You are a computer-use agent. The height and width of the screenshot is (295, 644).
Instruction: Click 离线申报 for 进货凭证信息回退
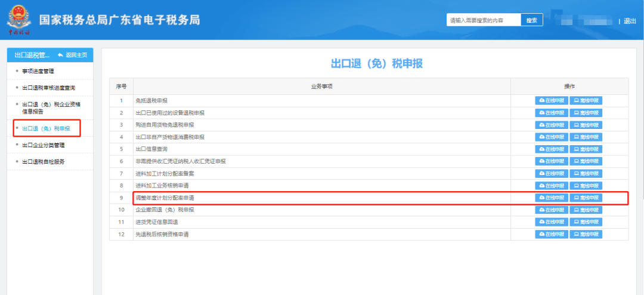[586, 222]
